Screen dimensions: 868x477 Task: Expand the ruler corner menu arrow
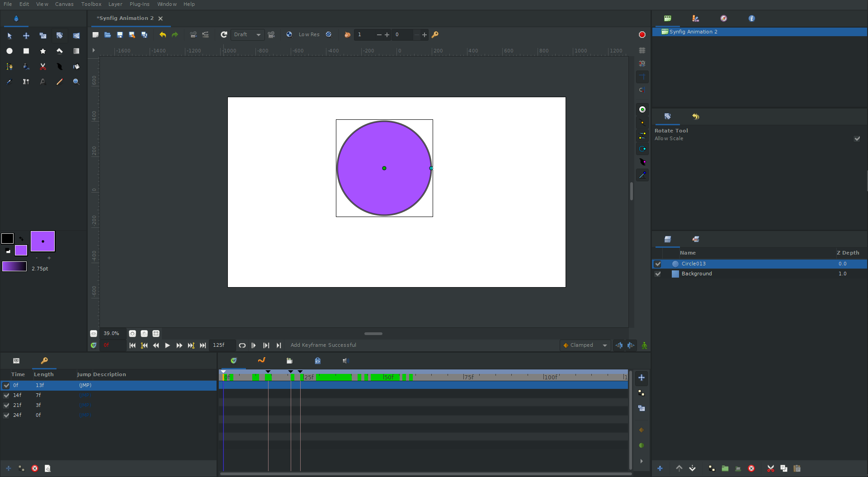point(94,51)
